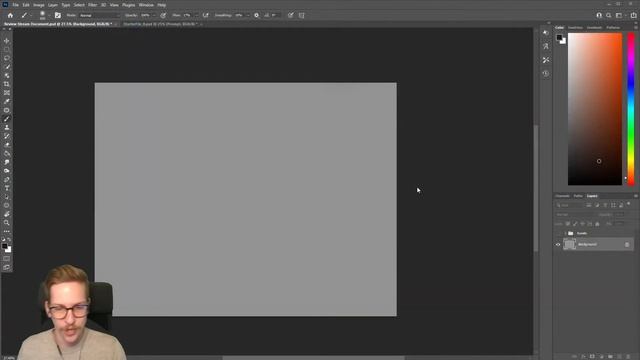The height and width of the screenshot is (360, 640).
Task: Toggle lock transparent pixels in Layers panel
Action: [x=568, y=224]
